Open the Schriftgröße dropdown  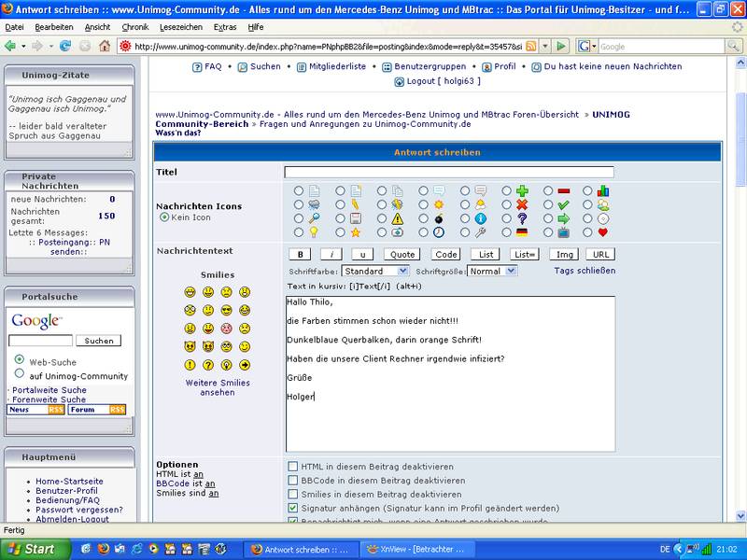point(491,271)
